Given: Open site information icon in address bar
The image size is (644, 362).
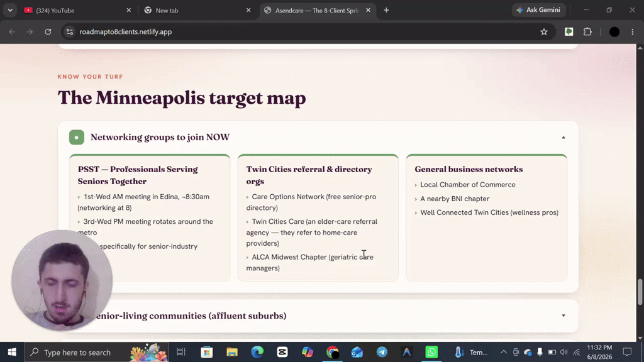Looking at the screenshot, I should coord(70,31).
